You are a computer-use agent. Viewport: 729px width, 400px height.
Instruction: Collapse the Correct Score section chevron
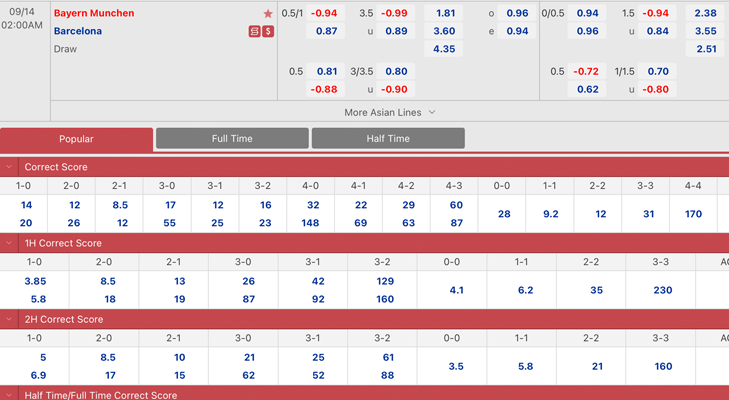tap(9, 167)
